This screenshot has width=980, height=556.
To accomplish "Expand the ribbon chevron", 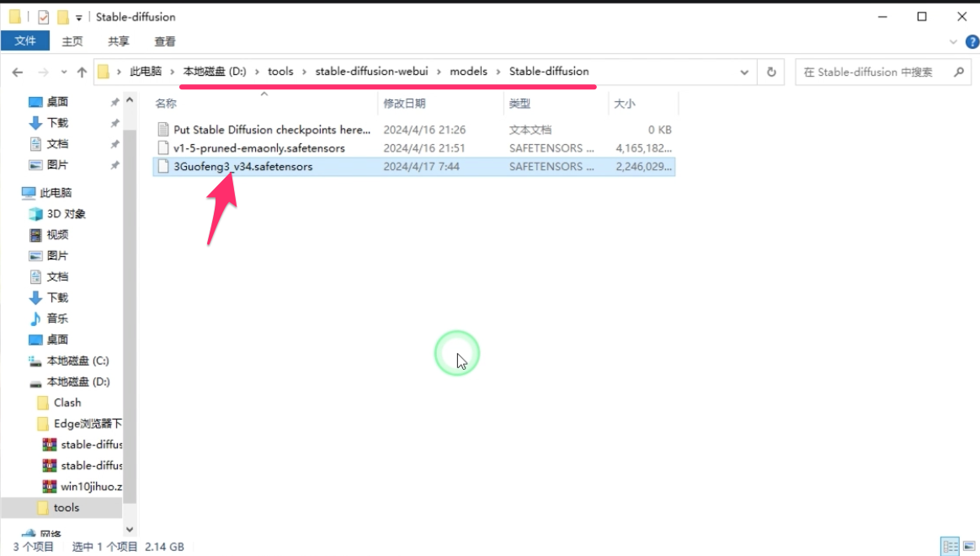I will 953,42.
